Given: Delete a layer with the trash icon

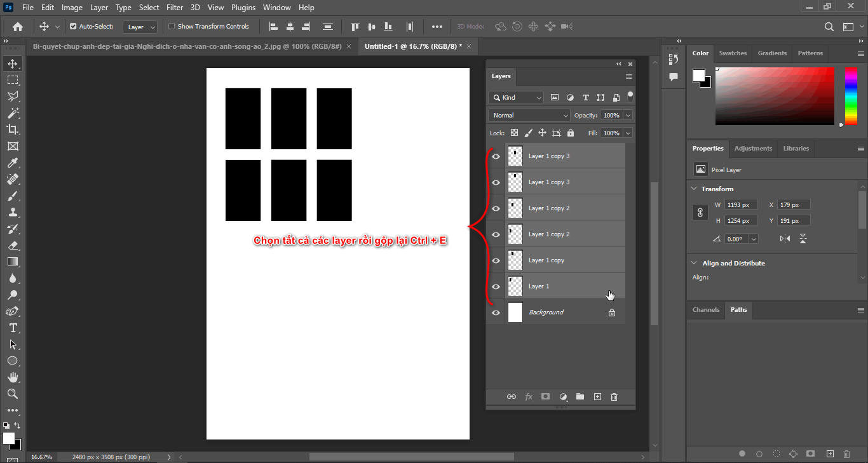Looking at the screenshot, I should click(614, 396).
